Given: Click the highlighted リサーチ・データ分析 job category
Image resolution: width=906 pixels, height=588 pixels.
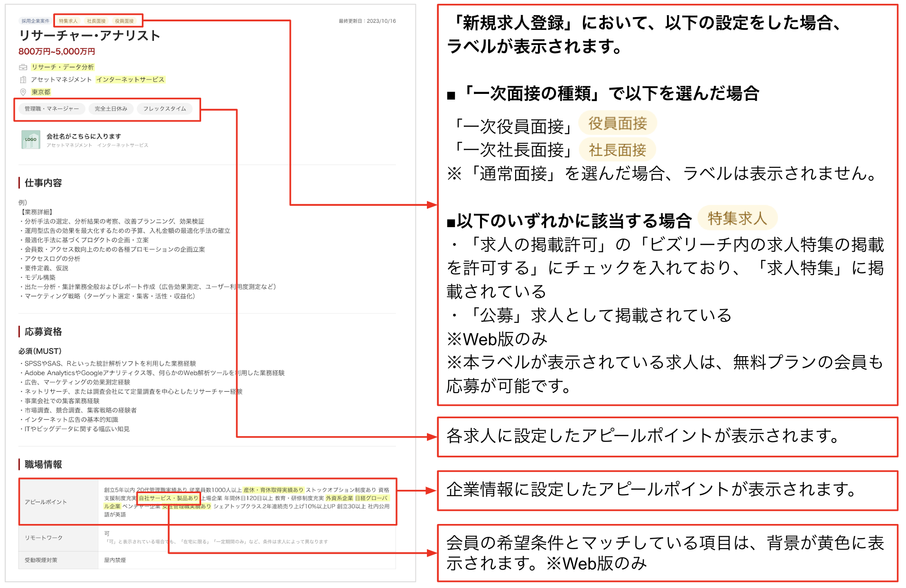Looking at the screenshot, I should [x=63, y=67].
